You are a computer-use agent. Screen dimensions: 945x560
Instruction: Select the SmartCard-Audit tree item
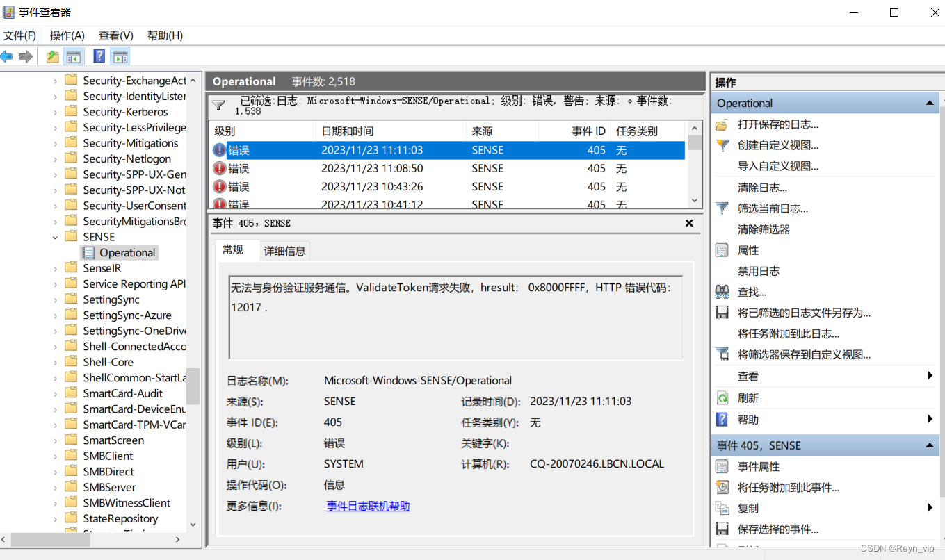click(x=123, y=393)
